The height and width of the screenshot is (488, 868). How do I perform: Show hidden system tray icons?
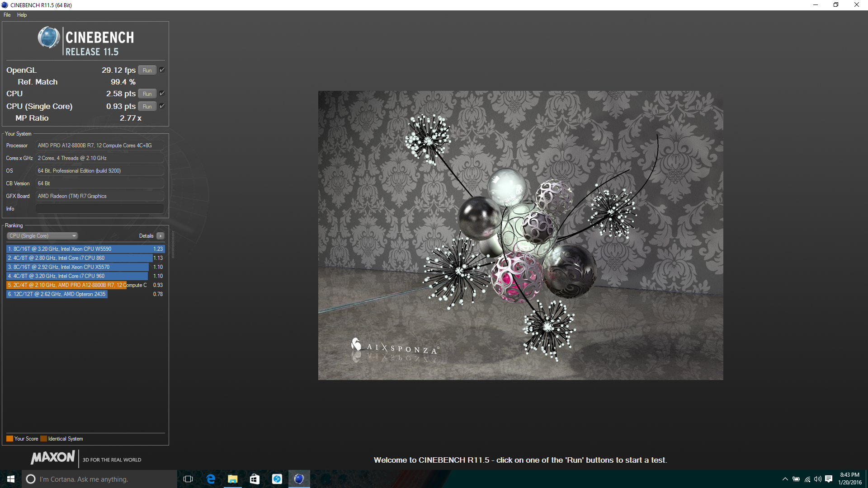[x=785, y=479]
